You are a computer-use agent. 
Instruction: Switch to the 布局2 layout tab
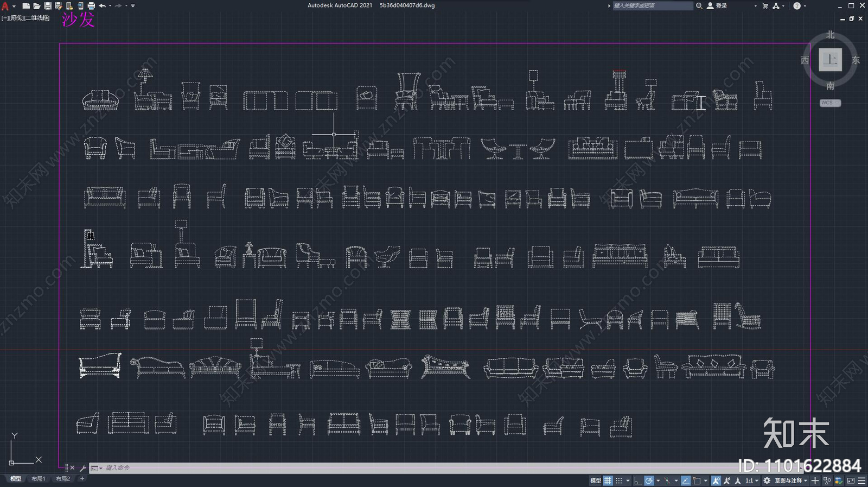point(63,479)
